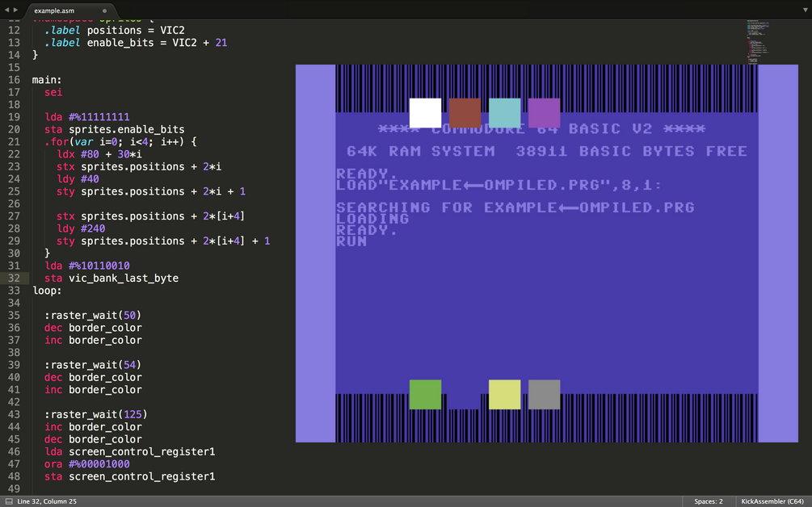Click line number 16 in gutter
The width and height of the screenshot is (812, 507).
(x=14, y=80)
